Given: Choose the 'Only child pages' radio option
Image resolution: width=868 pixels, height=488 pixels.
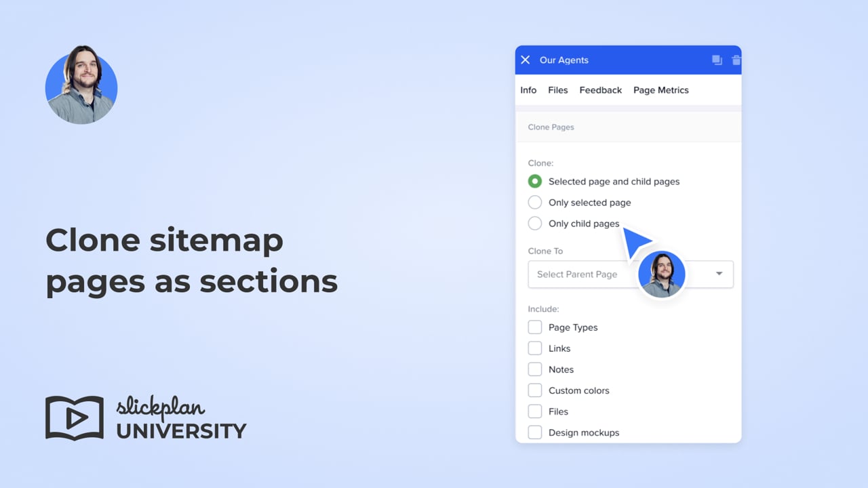Looking at the screenshot, I should [535, 224].
